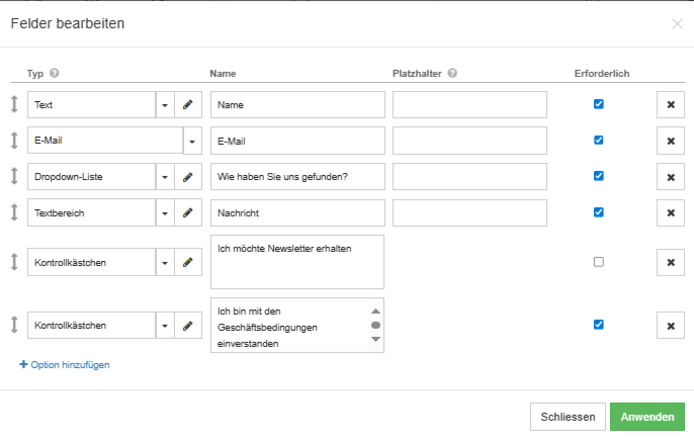Remove the E-Mail field with x icon

click(671, 141)
